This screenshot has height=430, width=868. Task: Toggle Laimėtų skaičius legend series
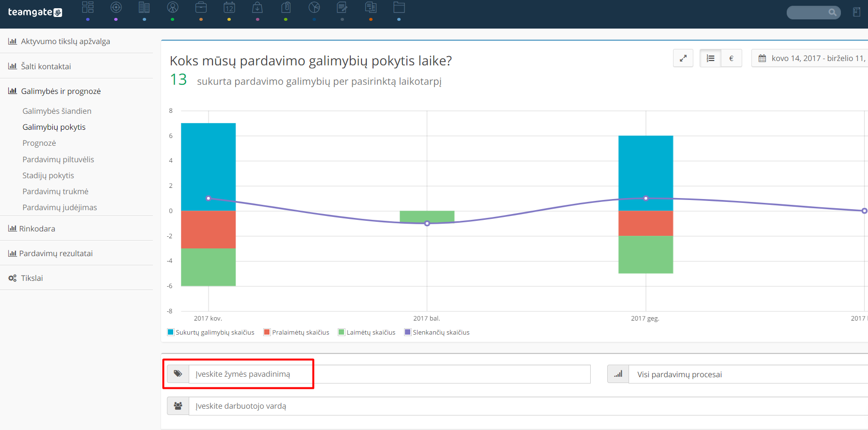click(367, 332)
